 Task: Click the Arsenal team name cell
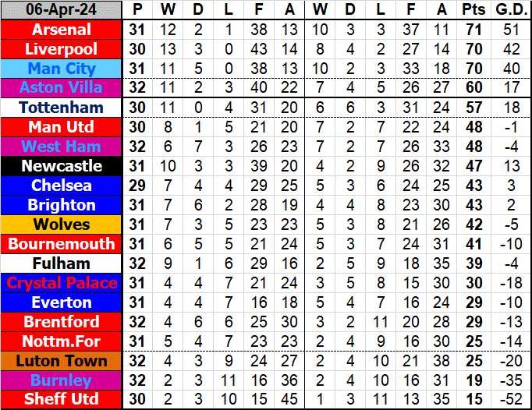(x=62, y=30)
